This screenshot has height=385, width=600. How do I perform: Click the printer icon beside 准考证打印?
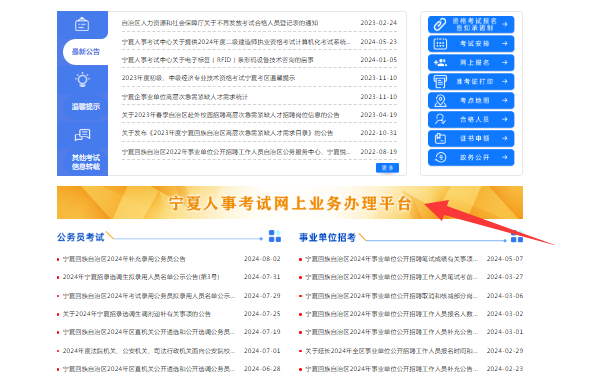point(440,82)
